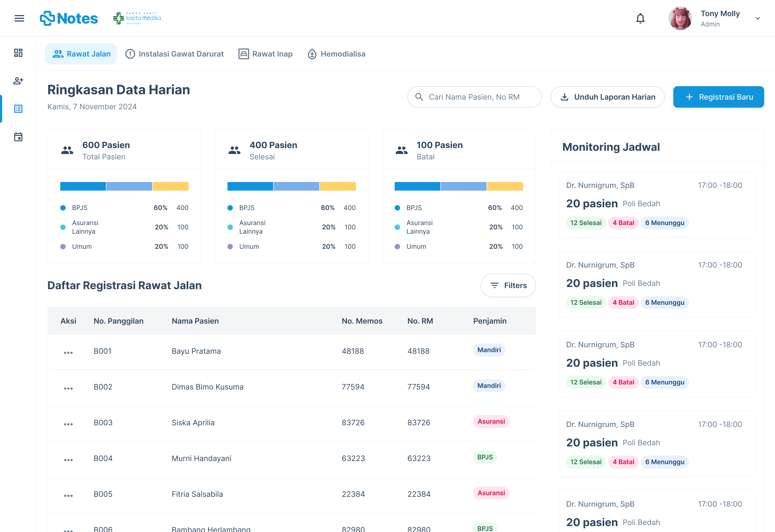This screenshot has width=775, height=532.
Task: Open the Filters dropdown
Action: coord(508,286)
